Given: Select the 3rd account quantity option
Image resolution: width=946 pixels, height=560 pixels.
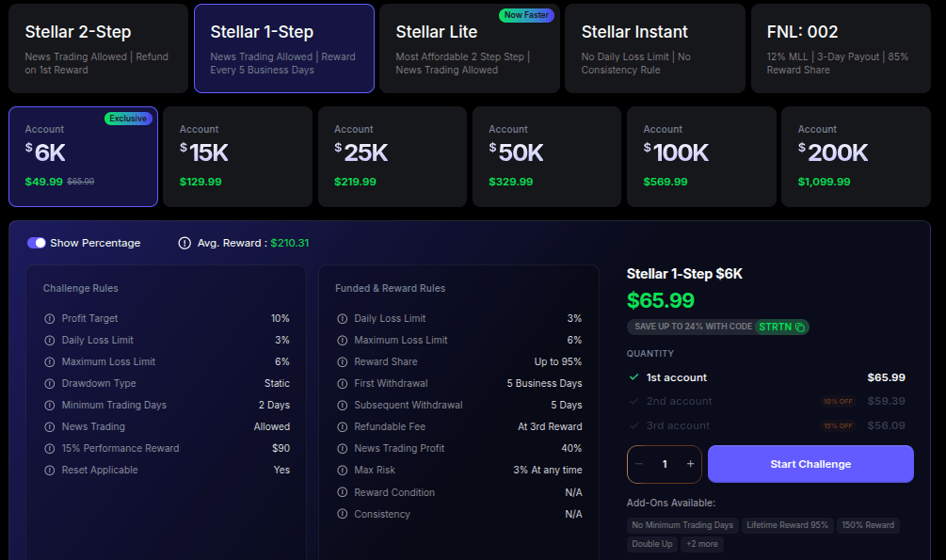Looking at the screenshot, I should 767,425.
